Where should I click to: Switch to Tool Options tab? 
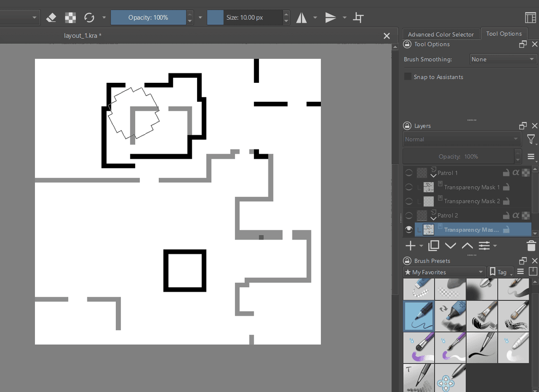pyautogui.click(x=504, y=34)
